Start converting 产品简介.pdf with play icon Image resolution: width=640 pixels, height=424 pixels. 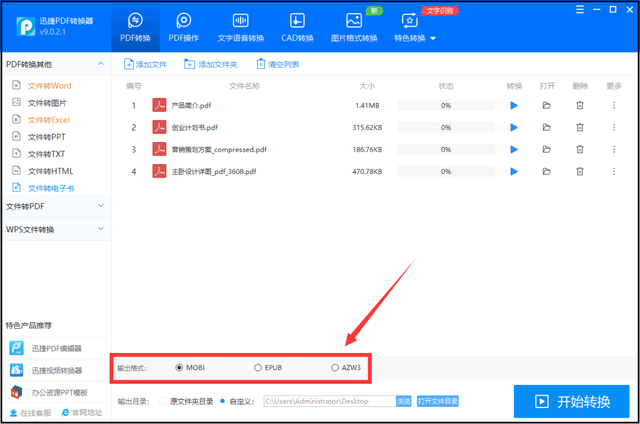pyautogui.click(x=514, y=105)
